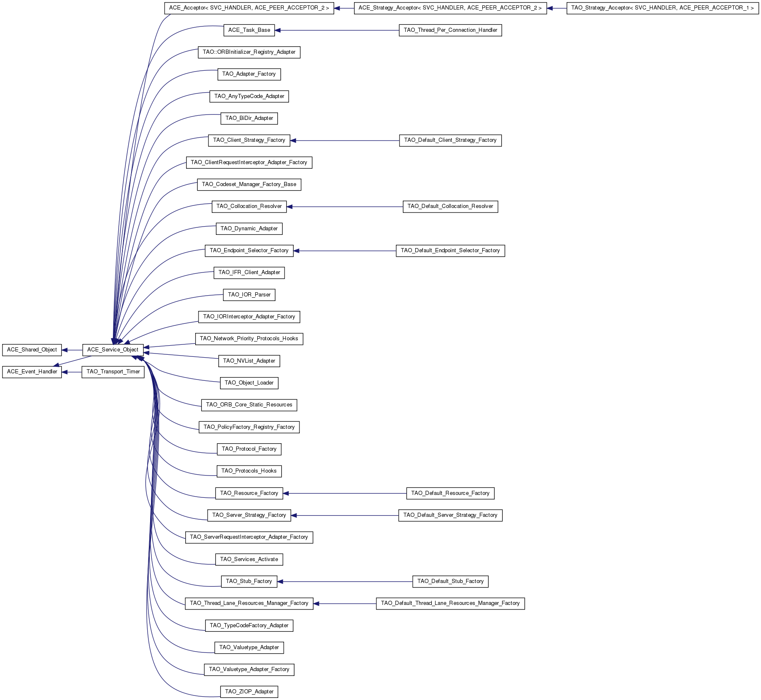Select TAO_Default_Collocation_Resolver node
Screen dimensions: 761x700
click(x=450, y=206)
